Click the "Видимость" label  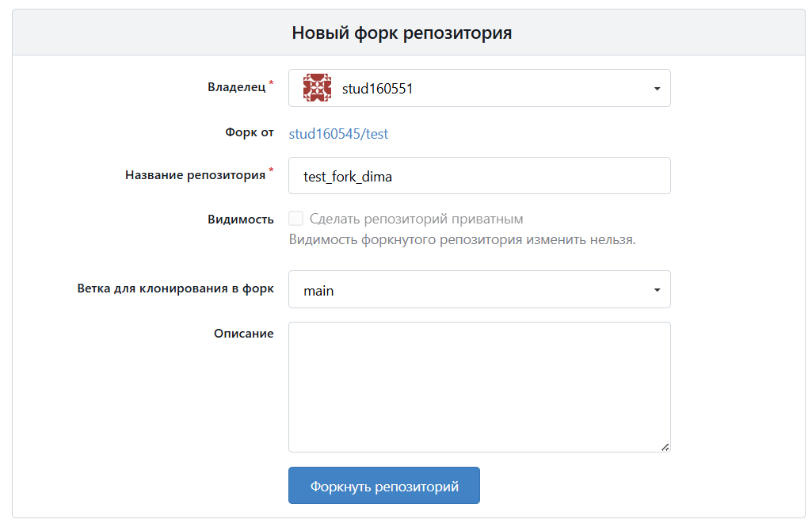click(x=240, y=220)
